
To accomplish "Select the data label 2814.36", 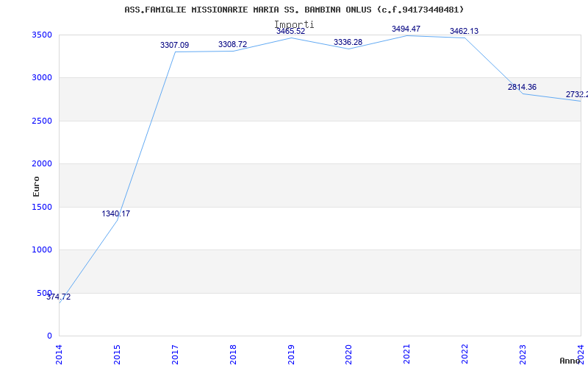I will tap(523, 87).
